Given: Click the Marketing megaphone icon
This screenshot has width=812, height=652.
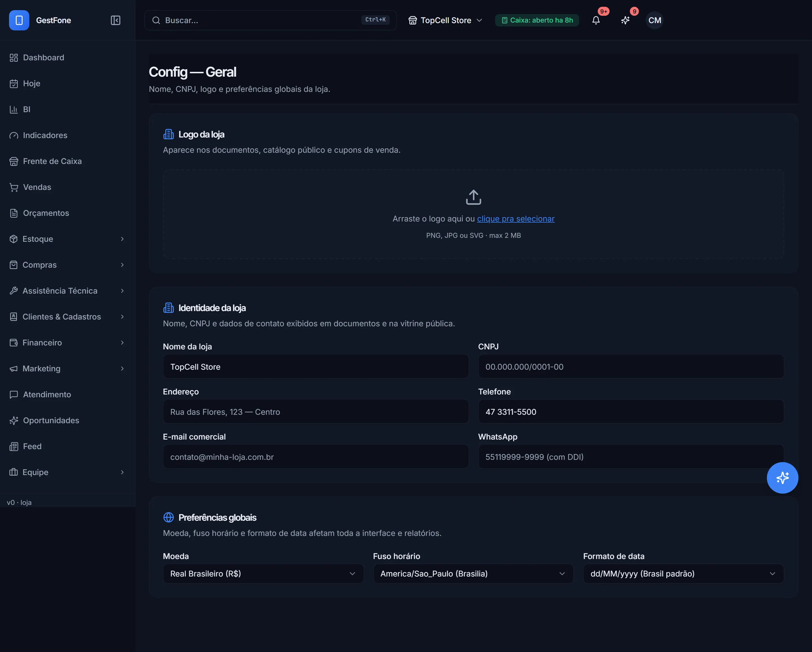Looking at the screenshot, I should coord(14,369).
